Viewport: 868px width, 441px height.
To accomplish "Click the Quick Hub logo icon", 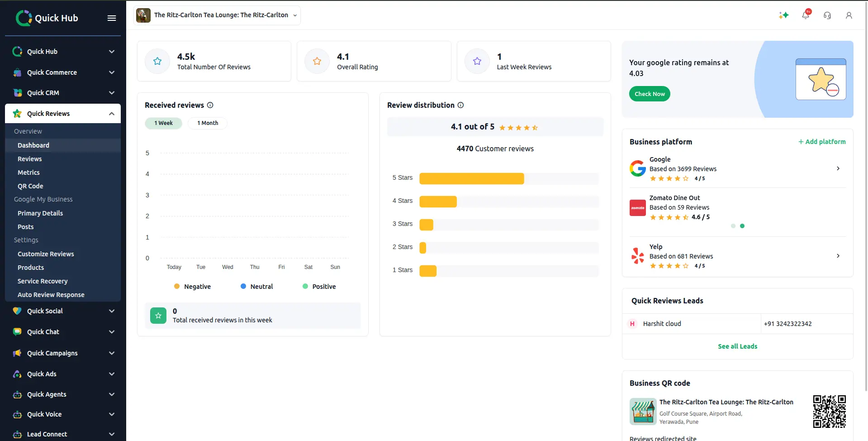I will pyautogui.click(x=24, y=18).
